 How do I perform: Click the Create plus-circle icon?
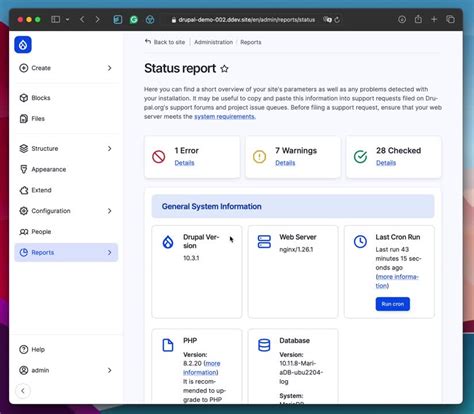[x=24, y=68]
